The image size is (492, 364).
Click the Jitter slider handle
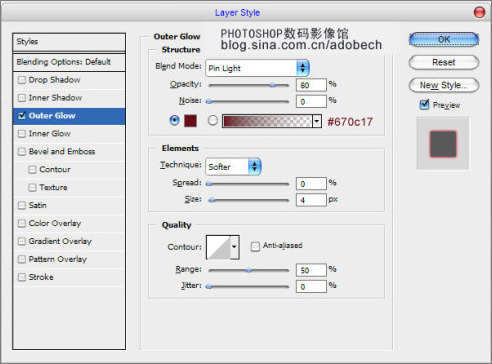click(209, 286)
